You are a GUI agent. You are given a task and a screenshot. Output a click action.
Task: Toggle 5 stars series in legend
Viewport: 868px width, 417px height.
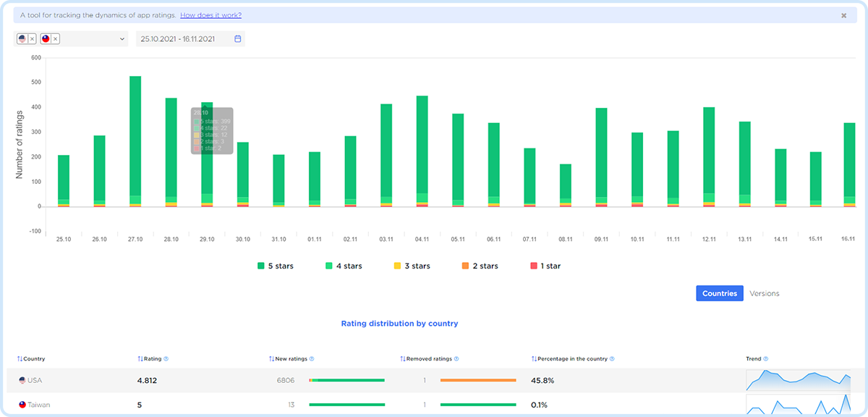276,266
